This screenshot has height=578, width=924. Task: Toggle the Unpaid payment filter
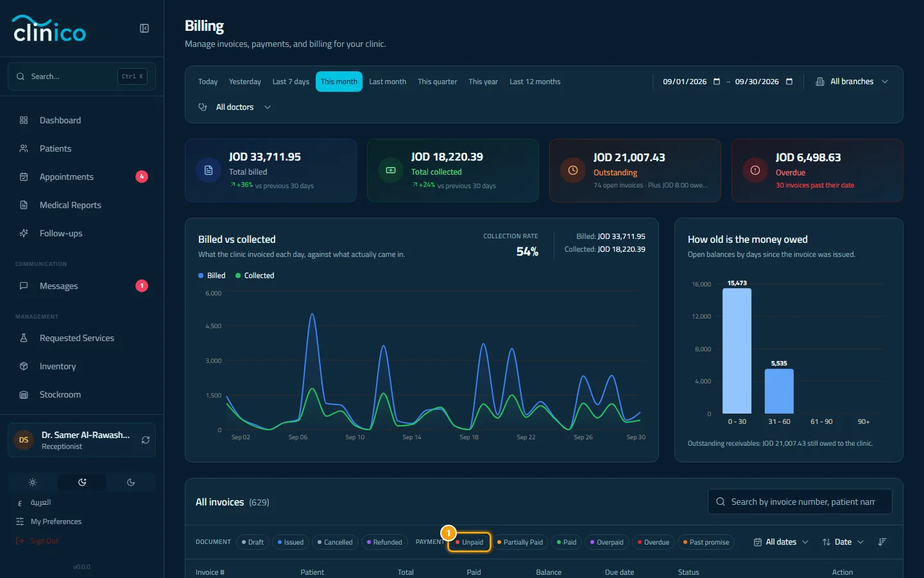469,542
